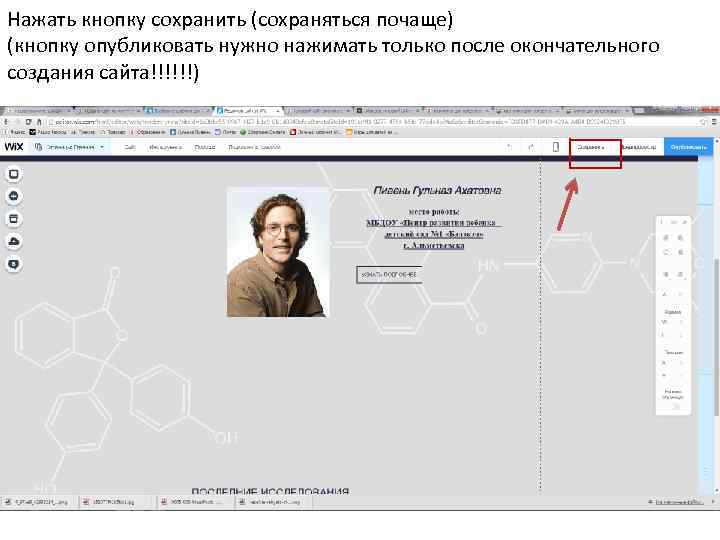Click the upgrade link after 'Помощь' in the top bar

[254, 147]
